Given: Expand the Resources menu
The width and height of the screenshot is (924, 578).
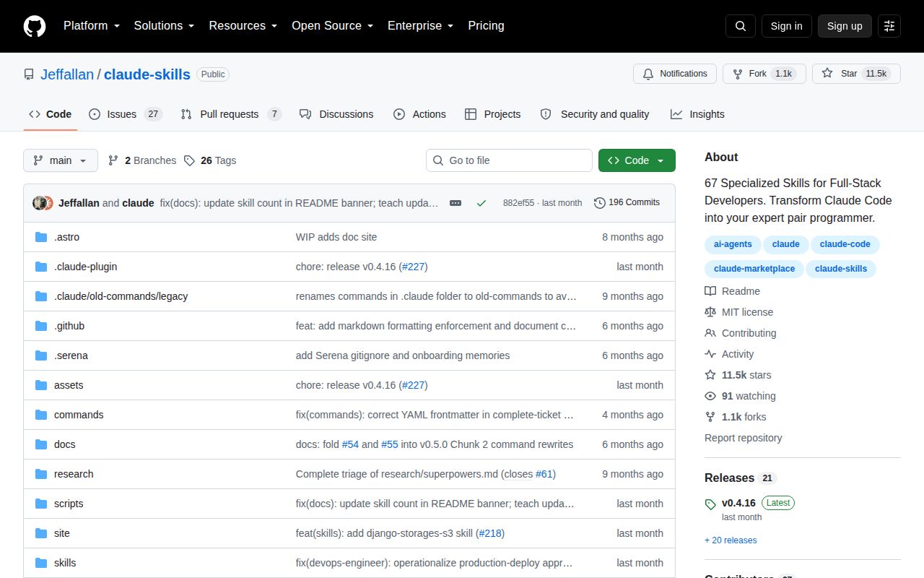Looking at the screenshot, I should pos(243,26).
